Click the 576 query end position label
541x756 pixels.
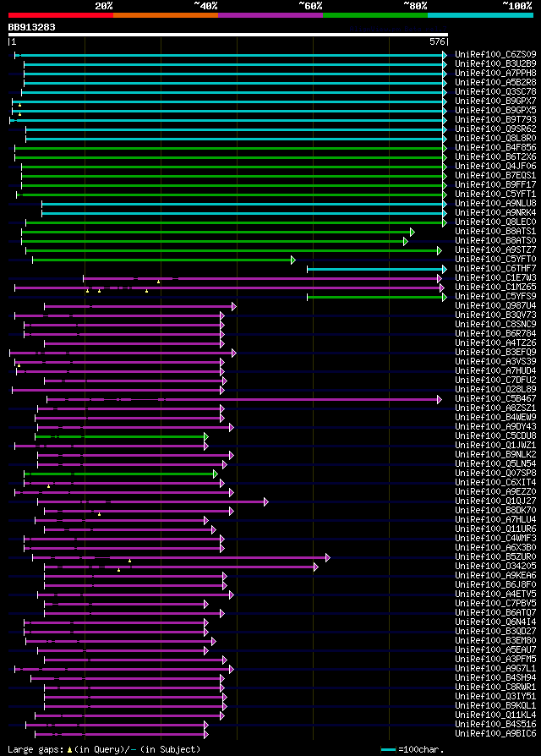point(437,42)
